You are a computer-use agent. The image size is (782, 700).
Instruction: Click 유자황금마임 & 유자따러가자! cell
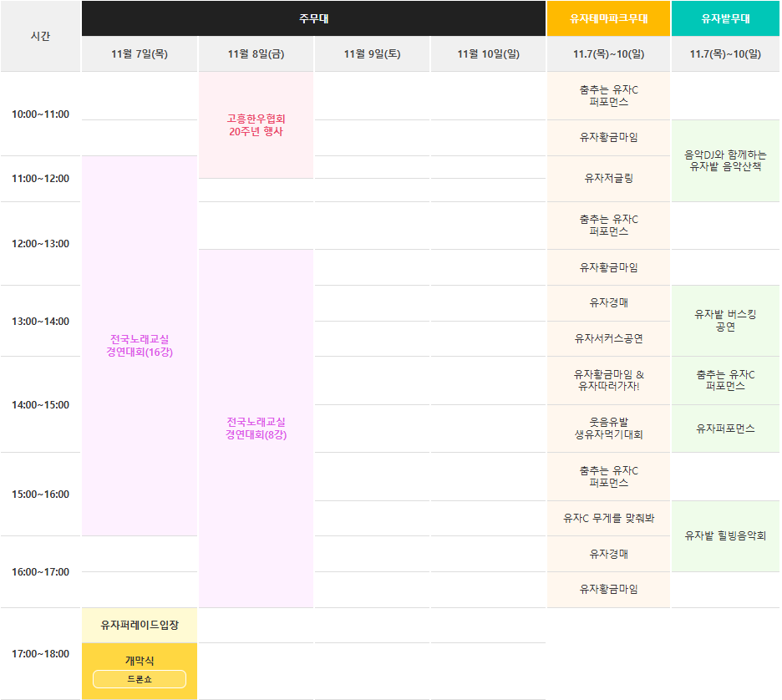click(x=608, y=380)
